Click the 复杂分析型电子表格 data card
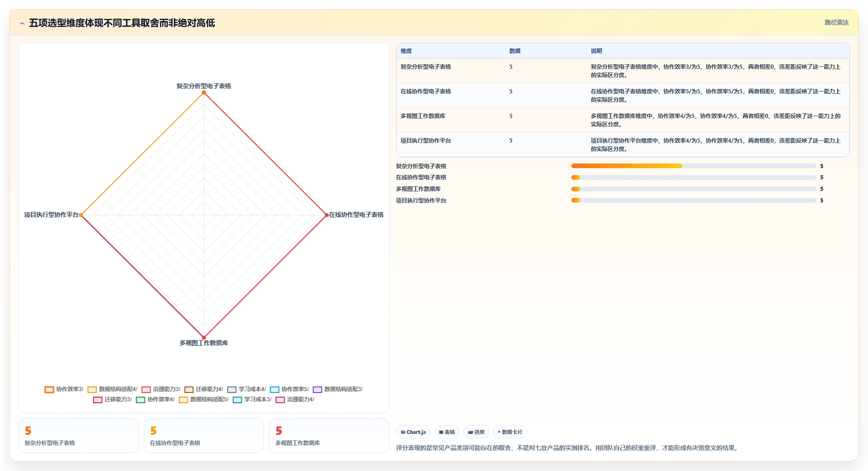This screenshot has width=868, height=471. coord(79,435)
